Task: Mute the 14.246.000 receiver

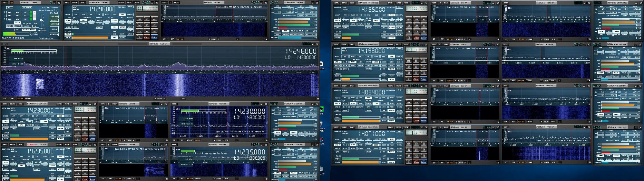Action: click(x=68, y=37)
